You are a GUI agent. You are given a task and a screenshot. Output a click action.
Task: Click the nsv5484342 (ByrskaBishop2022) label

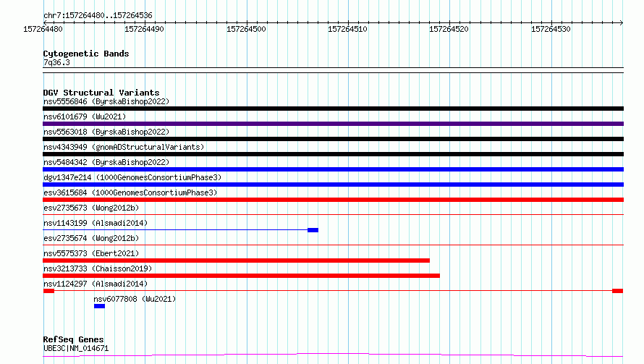[x=106, y=162]
